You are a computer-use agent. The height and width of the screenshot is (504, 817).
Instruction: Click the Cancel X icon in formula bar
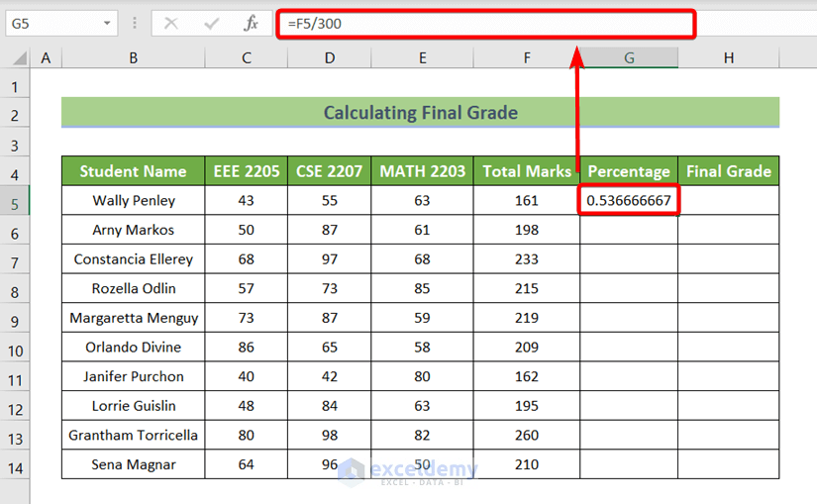[x=171, y=24]
